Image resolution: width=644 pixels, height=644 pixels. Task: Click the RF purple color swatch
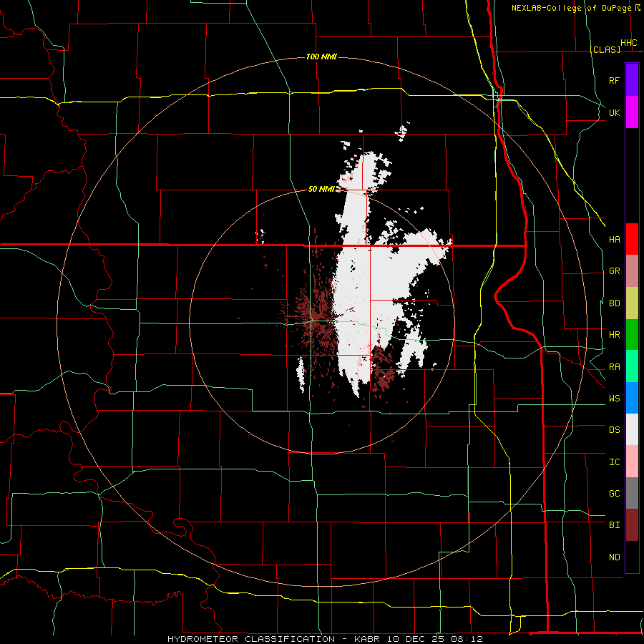[x=632, y=80]
